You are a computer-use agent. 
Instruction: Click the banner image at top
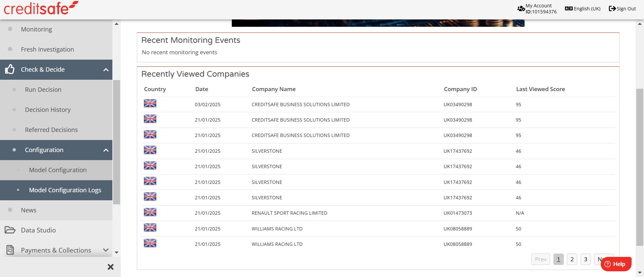pos(378,23)
